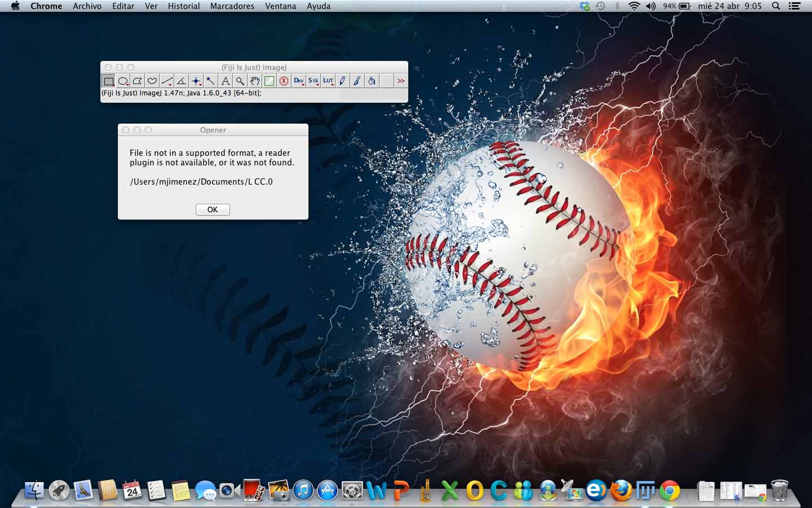Pick the Freehand selection tool
812x508 pixels.
(x=152, y=81)
